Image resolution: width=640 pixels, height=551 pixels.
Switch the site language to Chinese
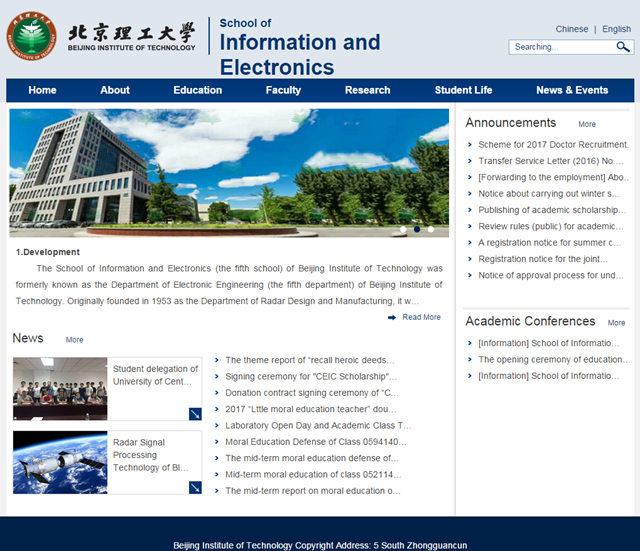tap(572, 29)
